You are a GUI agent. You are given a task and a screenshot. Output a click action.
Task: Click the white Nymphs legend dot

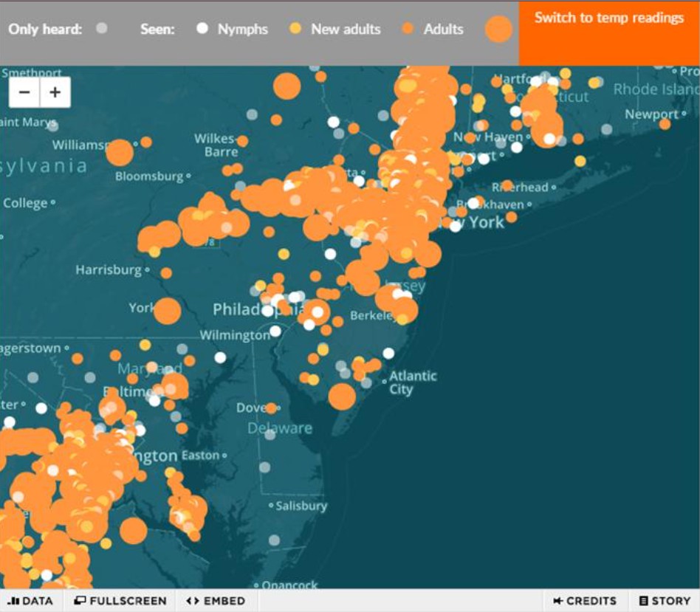coord(202,29)
